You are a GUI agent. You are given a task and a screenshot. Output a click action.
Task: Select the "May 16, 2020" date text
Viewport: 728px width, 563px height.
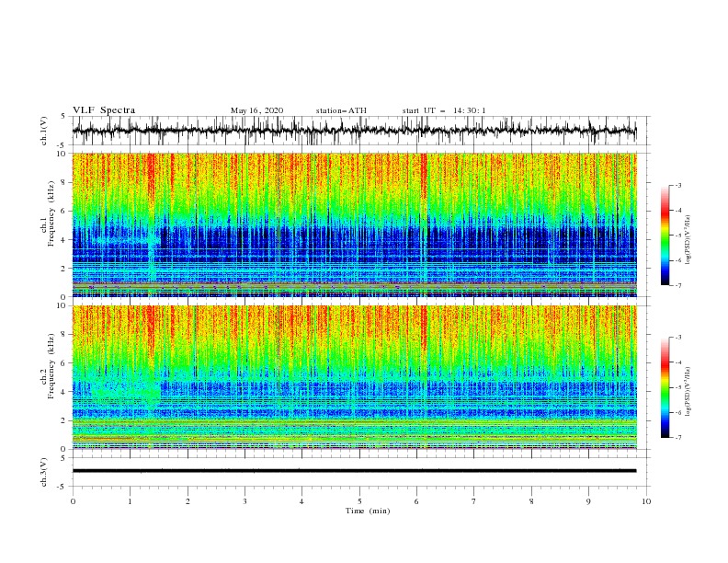click(x=256, y=110)
